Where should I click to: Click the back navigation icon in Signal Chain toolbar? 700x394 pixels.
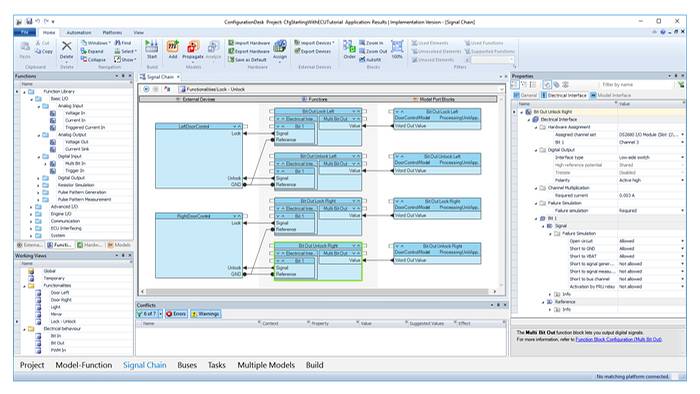pyautogui.click(x=146, y=89)
